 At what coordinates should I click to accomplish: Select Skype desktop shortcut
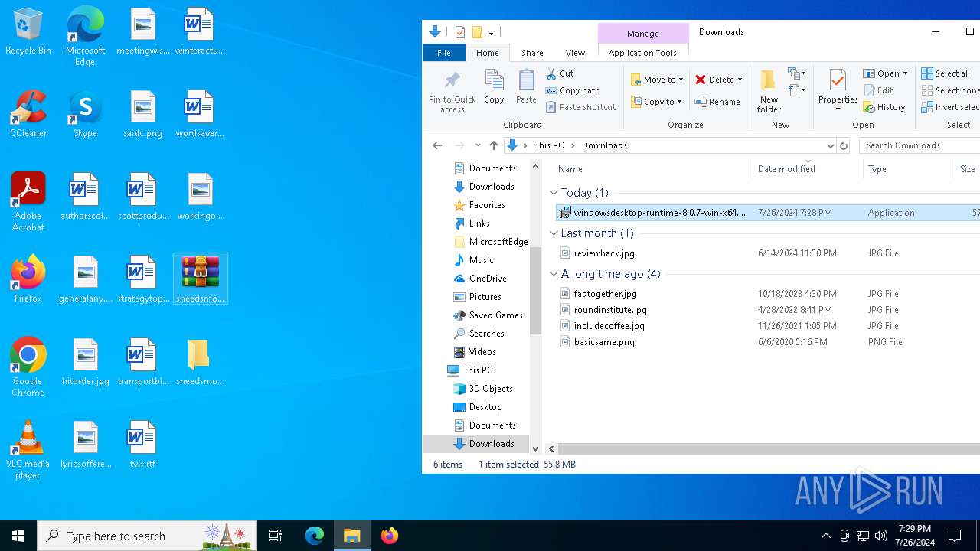point(85,115)
